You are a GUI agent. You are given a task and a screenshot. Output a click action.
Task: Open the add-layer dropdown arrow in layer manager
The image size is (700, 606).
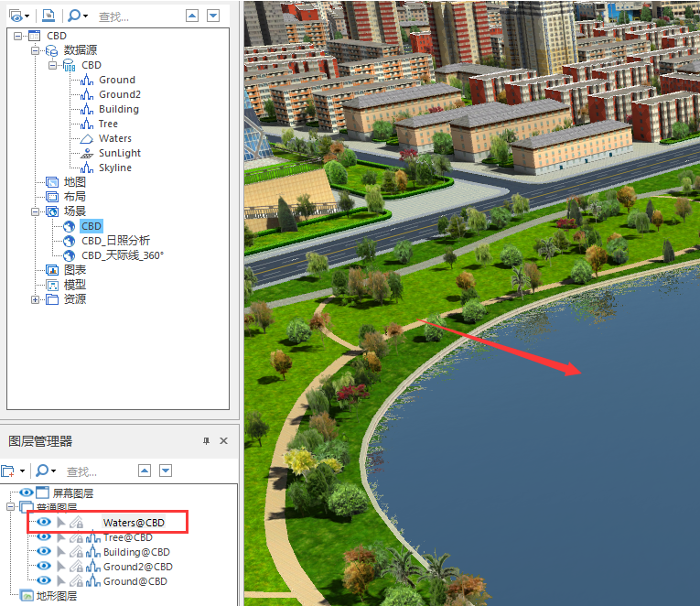point(22,471)
